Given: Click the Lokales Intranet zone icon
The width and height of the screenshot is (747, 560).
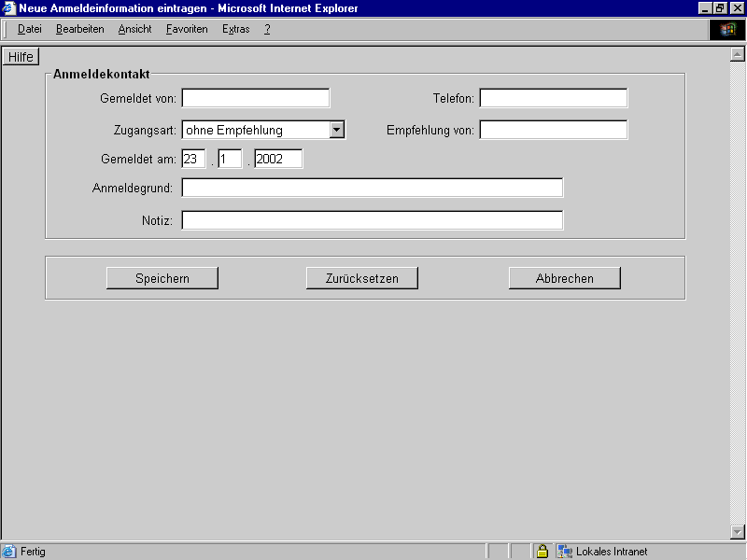Looking at the screenshot, I should coord(565,552).
